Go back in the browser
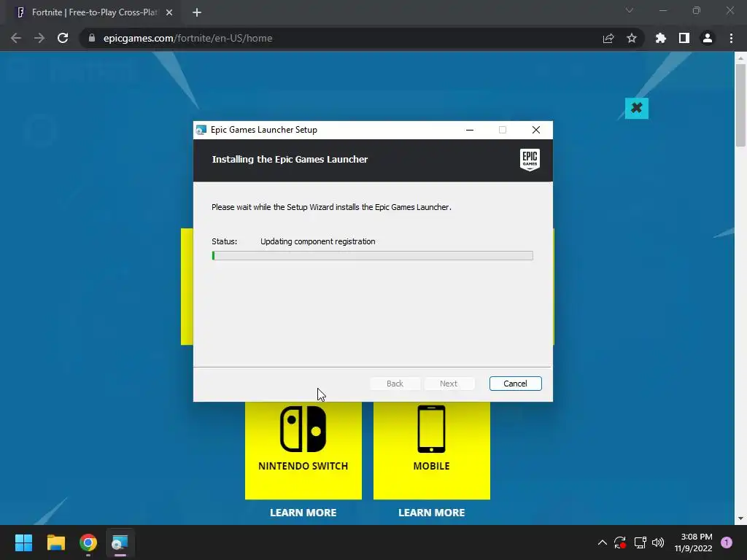The width and height of the screenshot is (747, 560). point(16,38)
